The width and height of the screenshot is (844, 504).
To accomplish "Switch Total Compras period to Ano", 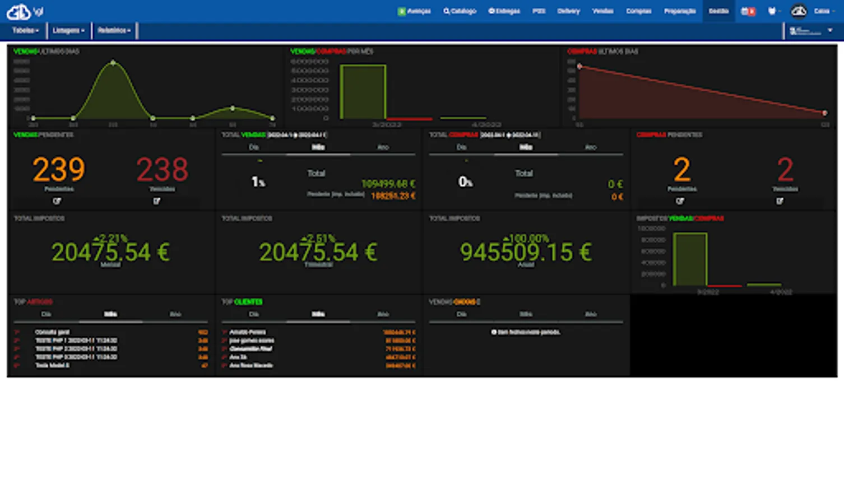I will point(591,147).
